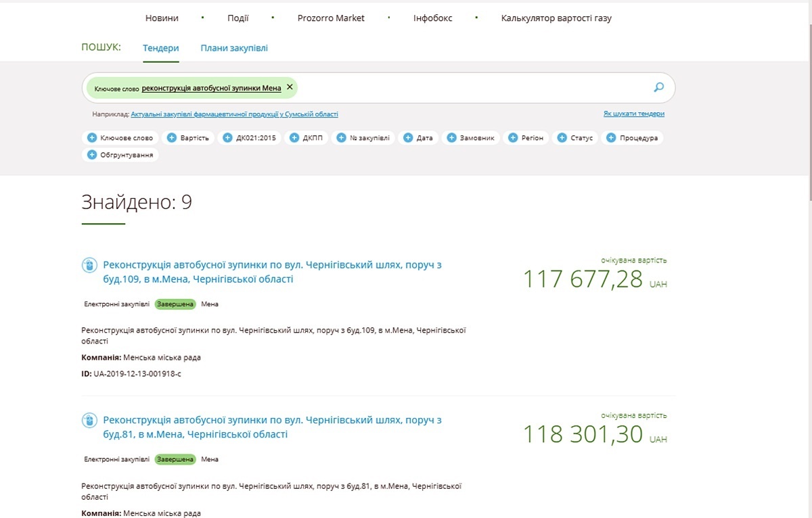This screenshot has height=518, width=812.
Task: Open Prozorro Market menu item
Action: click(331, 18)
